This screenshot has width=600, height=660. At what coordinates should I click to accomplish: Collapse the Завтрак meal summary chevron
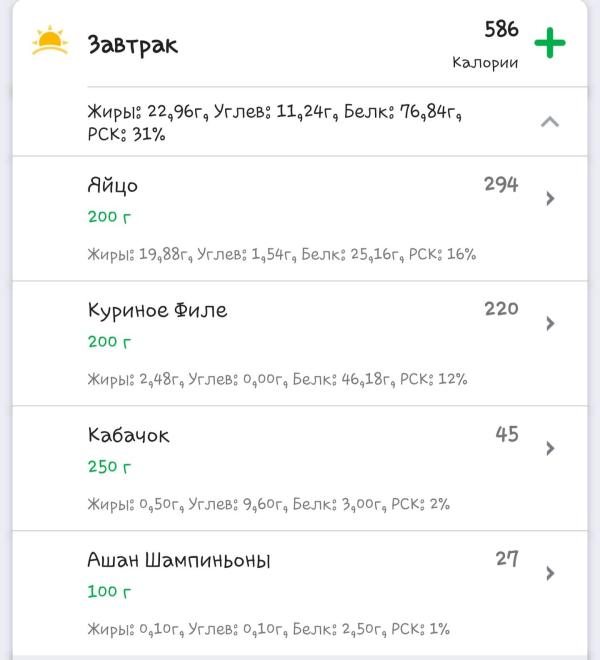pyautogui.click(x=549, y=122)
